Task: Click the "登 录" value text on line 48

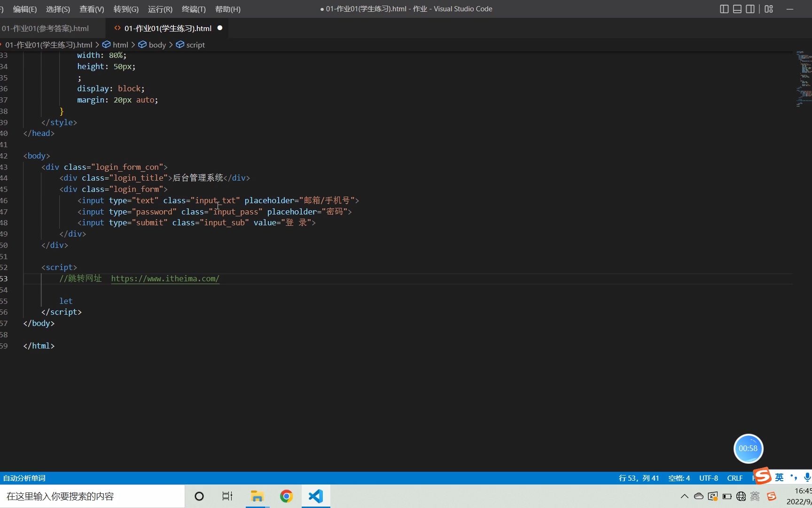Action: [x=296, y=222]
